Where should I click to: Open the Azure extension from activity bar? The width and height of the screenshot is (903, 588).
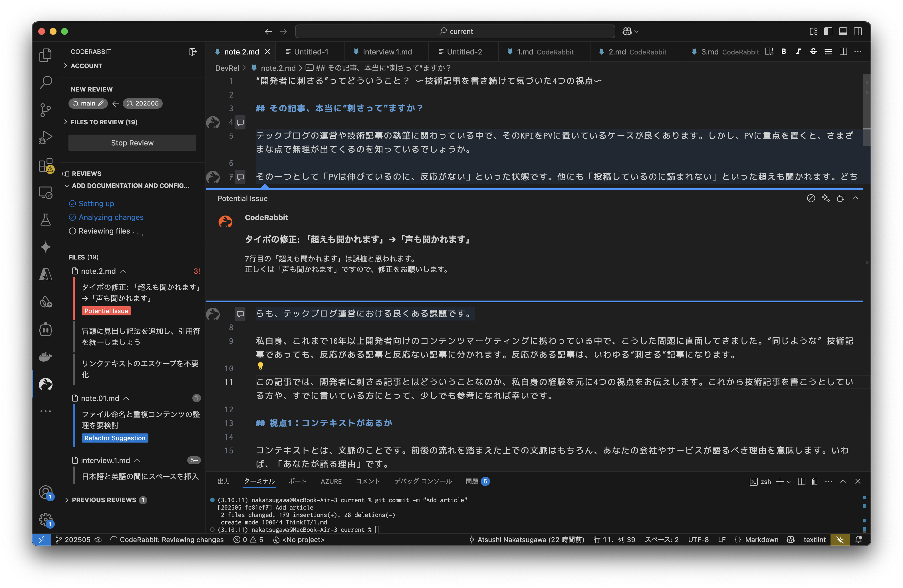click(x=46, y=275)
